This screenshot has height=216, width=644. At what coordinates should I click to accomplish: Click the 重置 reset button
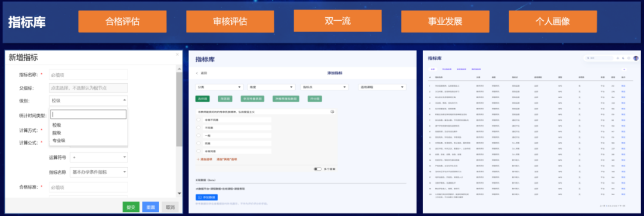[151, 207]
